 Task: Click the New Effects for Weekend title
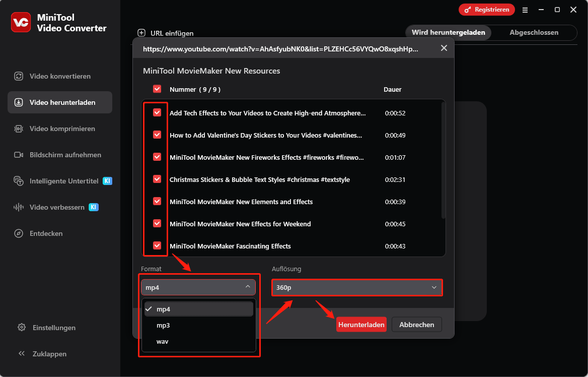pos(240,224)
